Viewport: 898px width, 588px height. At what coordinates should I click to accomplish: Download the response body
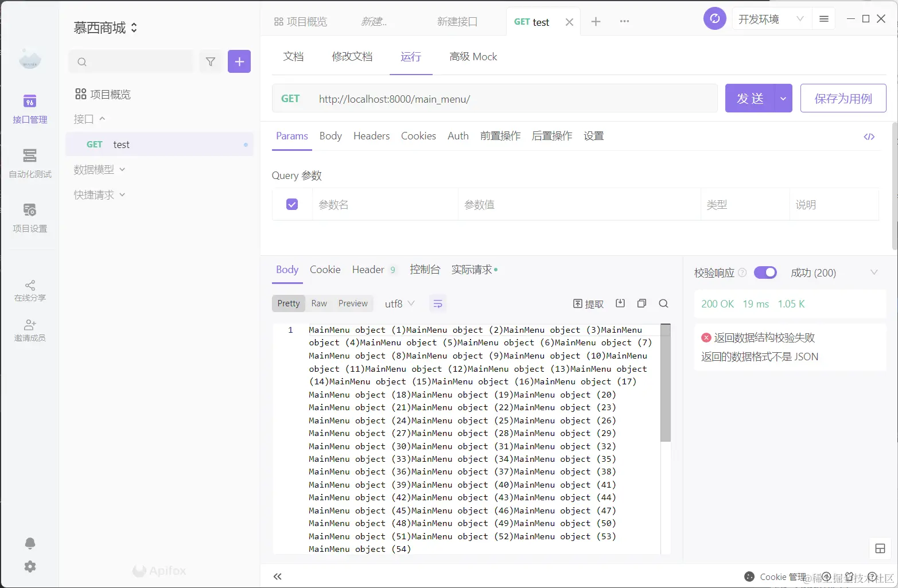click(x=620, y=303)
